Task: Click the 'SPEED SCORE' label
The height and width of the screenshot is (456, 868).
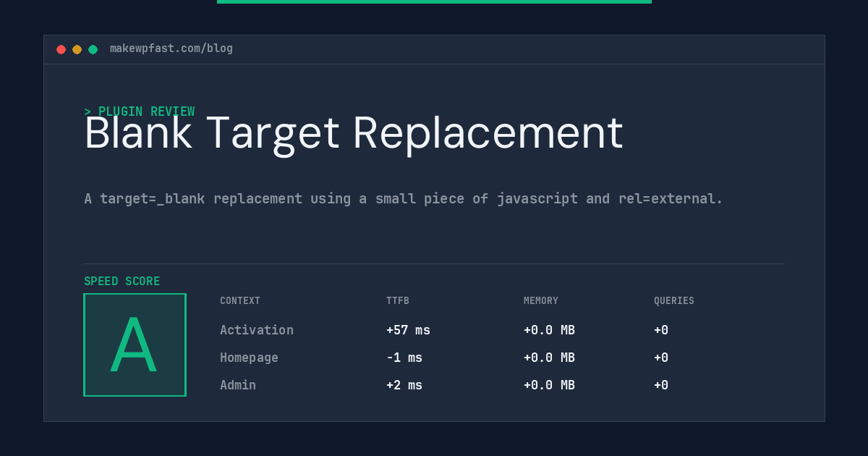Action: pos(122,282)
